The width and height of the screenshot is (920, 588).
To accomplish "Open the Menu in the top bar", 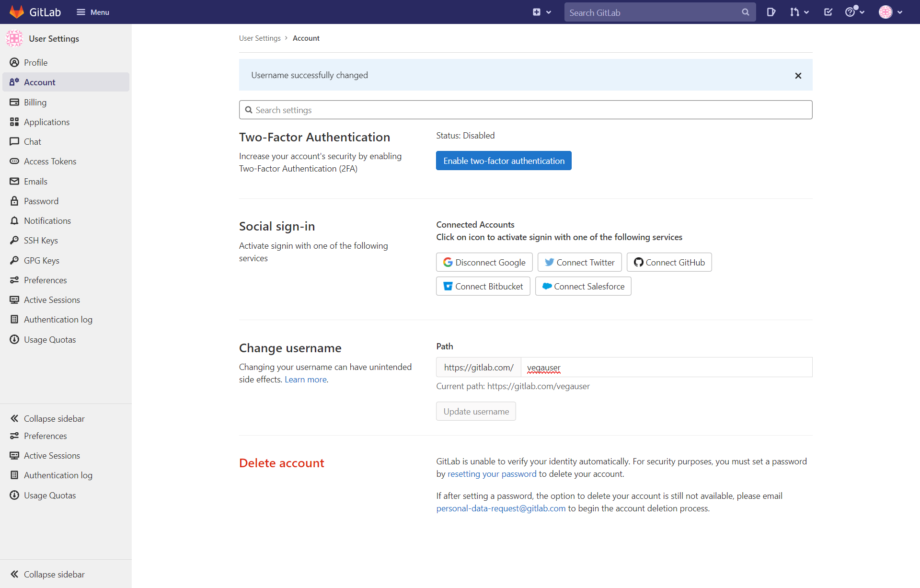I will pyautogui.click(x=93, y=12).
